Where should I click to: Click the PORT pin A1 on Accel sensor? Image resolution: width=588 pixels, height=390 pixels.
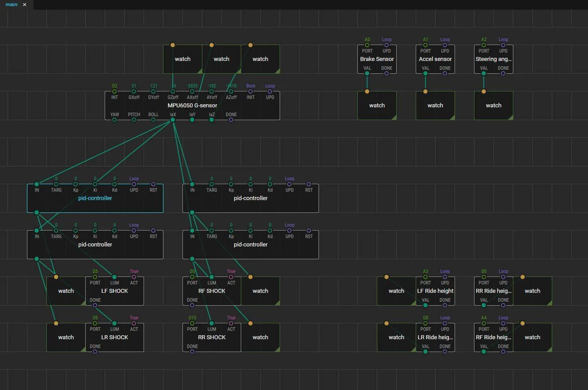pyautogui.click(x=425, y=45)
